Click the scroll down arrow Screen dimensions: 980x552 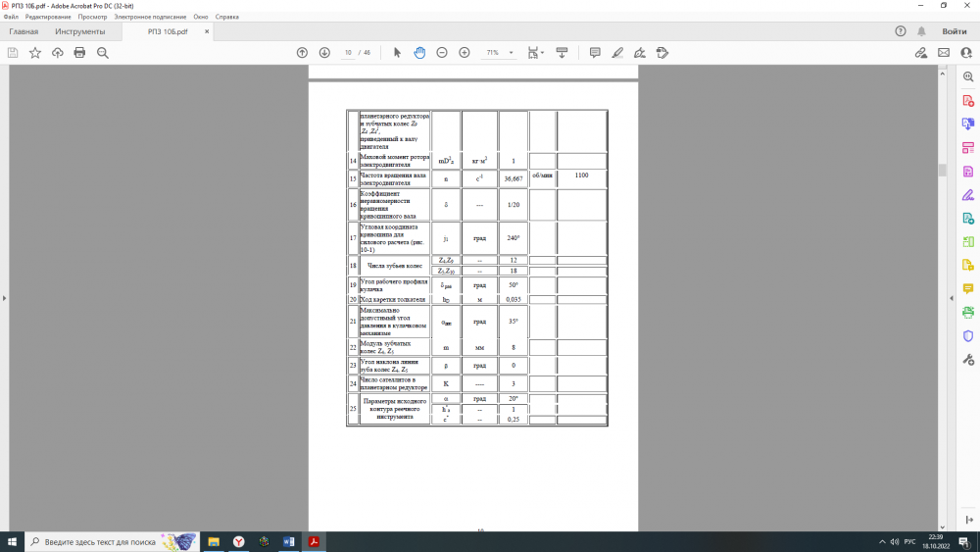943,527
